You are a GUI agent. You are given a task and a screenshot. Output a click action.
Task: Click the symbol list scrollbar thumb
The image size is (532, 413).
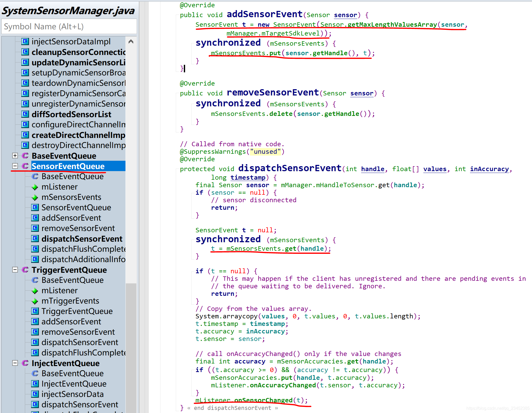click(131, 347)
